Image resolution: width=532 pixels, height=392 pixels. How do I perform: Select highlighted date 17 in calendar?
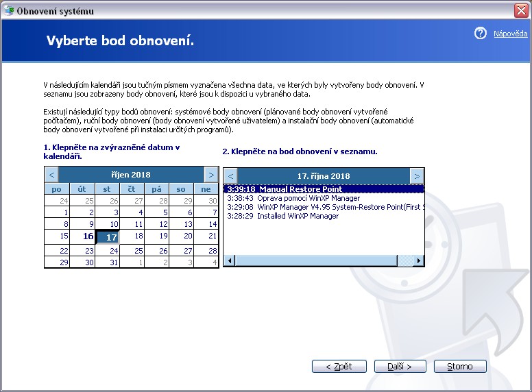pyautogui.click(x=108, y=237)
